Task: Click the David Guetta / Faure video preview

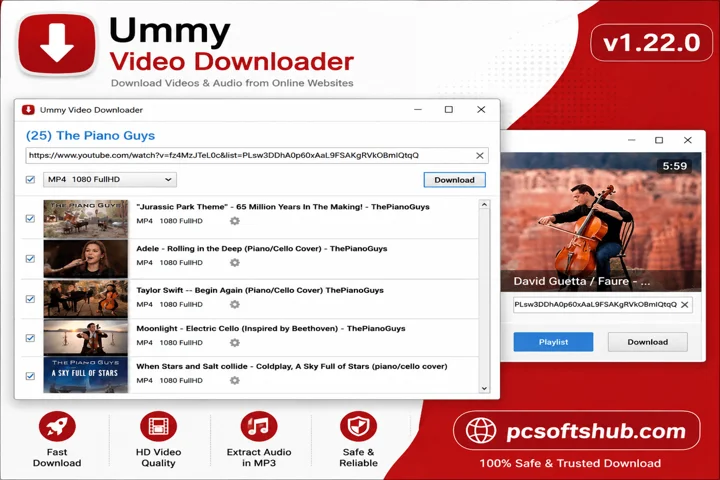Action: [601, 222]
